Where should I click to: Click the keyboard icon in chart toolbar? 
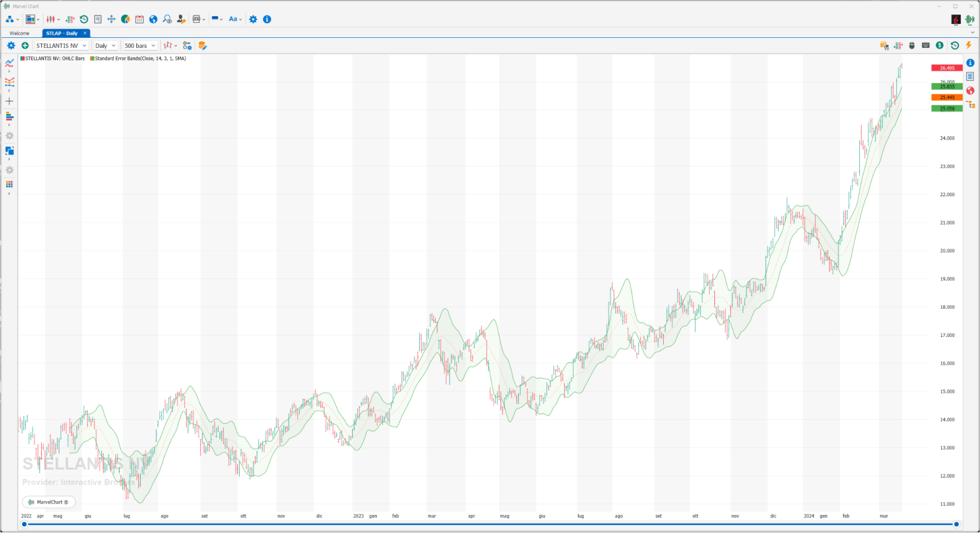coord(926,46)
